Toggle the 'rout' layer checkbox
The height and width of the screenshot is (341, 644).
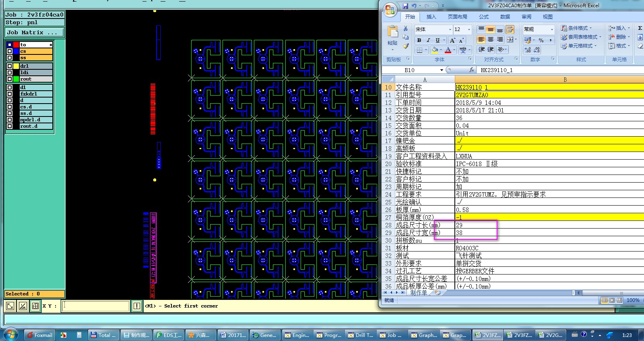[10, 79]
